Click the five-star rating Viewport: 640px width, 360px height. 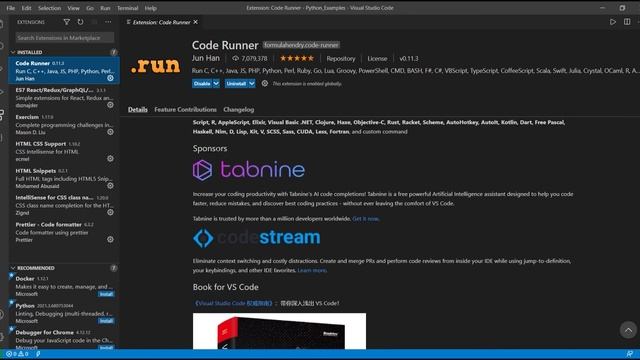(297, 58)
